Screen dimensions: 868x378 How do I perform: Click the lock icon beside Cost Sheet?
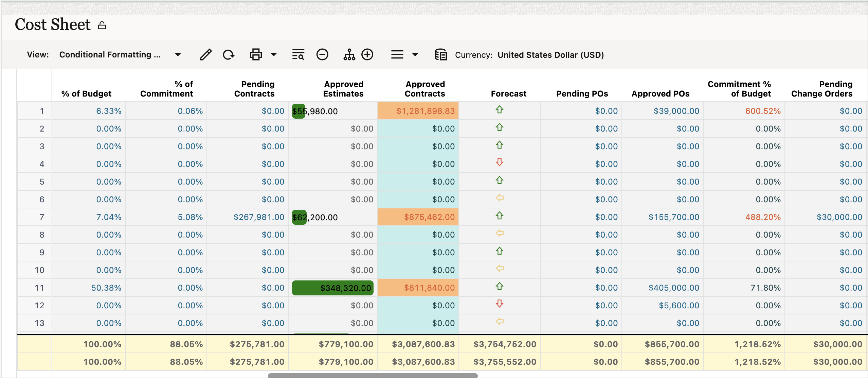click(x=102, y=25)
